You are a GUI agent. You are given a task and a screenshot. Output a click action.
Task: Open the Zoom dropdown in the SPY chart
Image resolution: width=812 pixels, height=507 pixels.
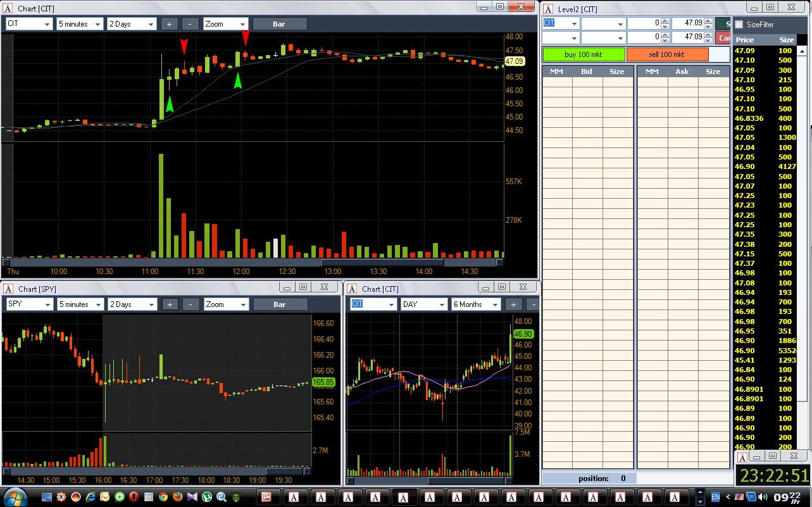click(226, 304)
